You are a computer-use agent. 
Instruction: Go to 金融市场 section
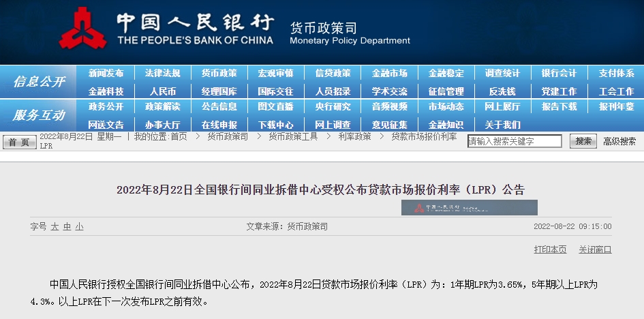click(x=389, y=73)
